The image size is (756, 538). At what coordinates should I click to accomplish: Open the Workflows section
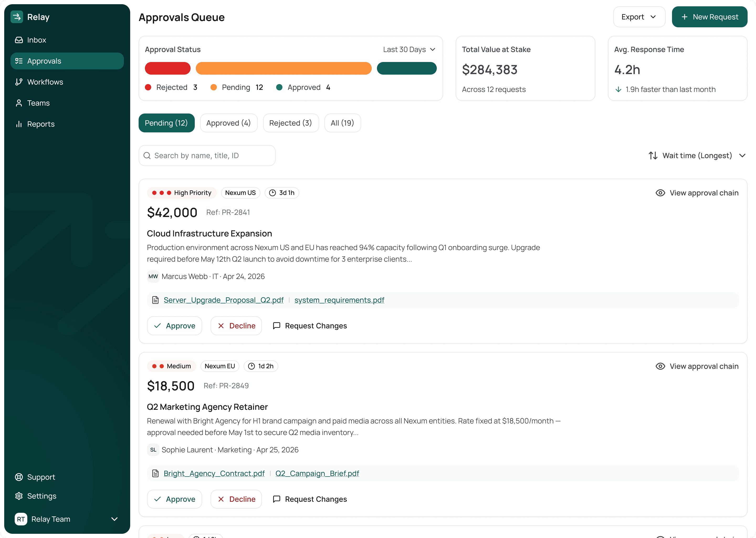67,82
